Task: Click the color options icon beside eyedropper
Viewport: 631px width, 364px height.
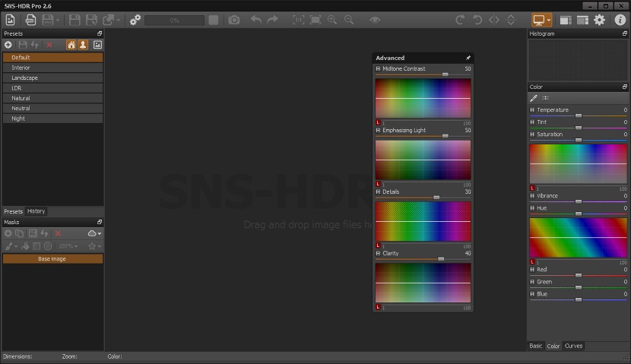Action: pos(546,98)
